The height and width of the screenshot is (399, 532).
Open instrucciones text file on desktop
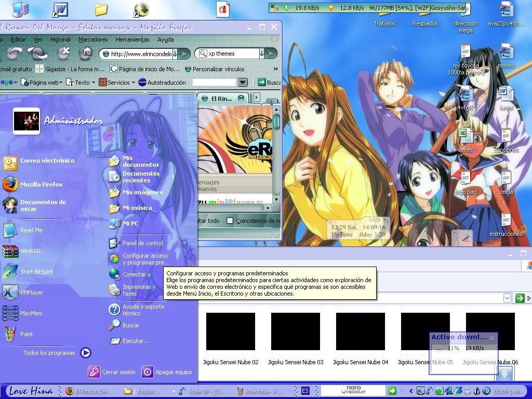(506, 224)
